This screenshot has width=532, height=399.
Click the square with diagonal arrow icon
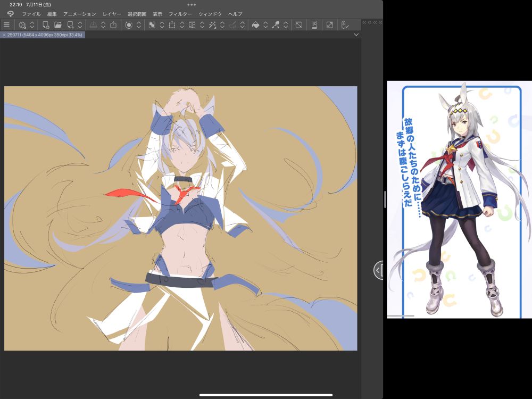(x=330, y=25)
